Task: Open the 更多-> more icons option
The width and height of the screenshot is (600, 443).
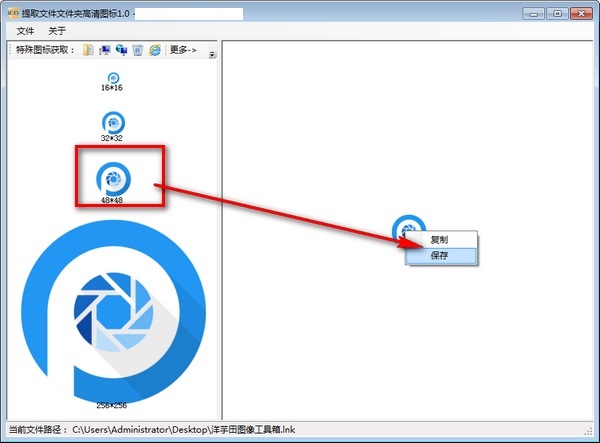Action: pyautogui.click(x=183, y=50)
